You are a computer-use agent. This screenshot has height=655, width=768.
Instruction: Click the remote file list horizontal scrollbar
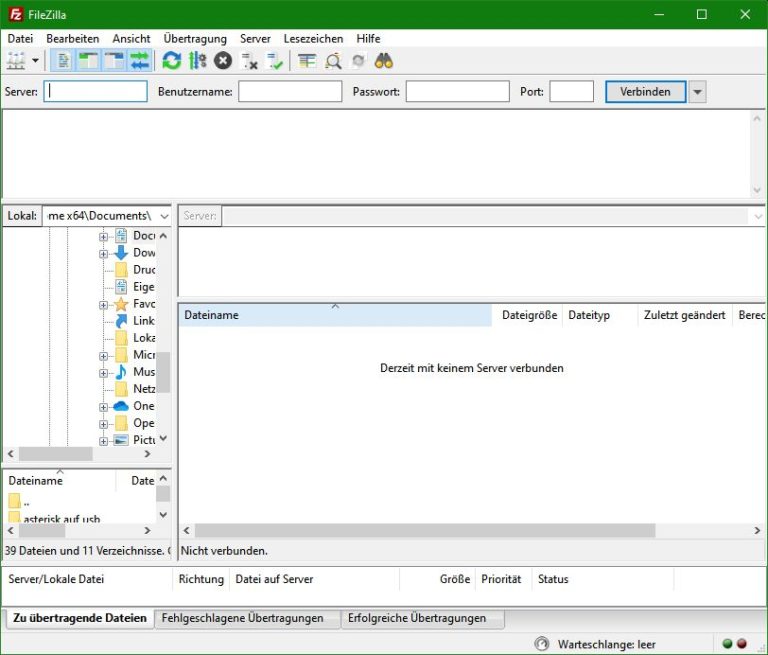click(x=425, y=531)
